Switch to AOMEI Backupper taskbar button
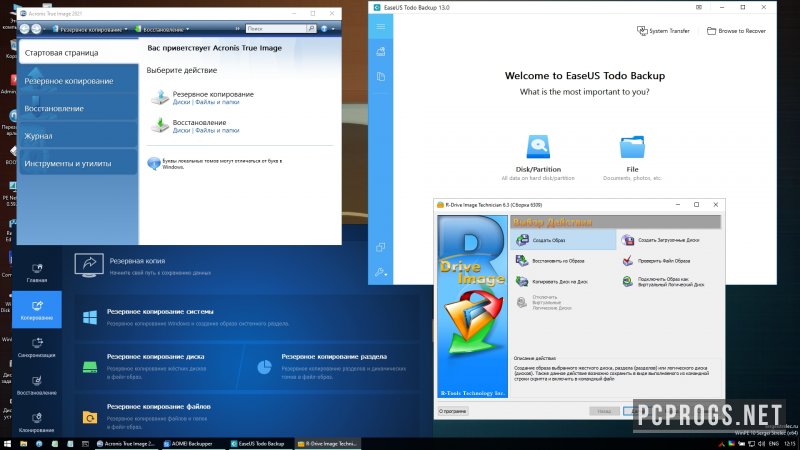The image size is (800, 450). click(x=192, y=444)
